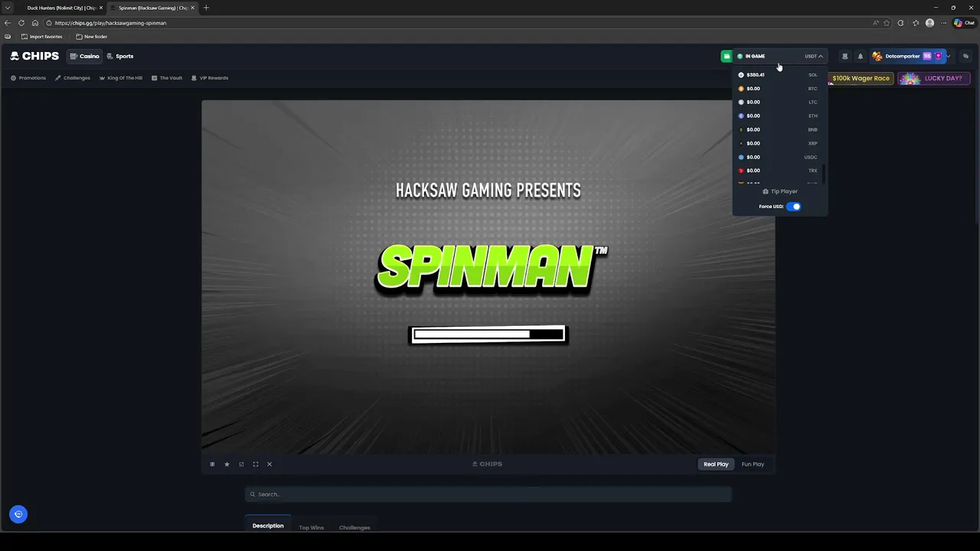Image resolution: width=980 pixels, height=551 pixels.
Task: Select the TRX wallet row
Action: tap(778, 171)
